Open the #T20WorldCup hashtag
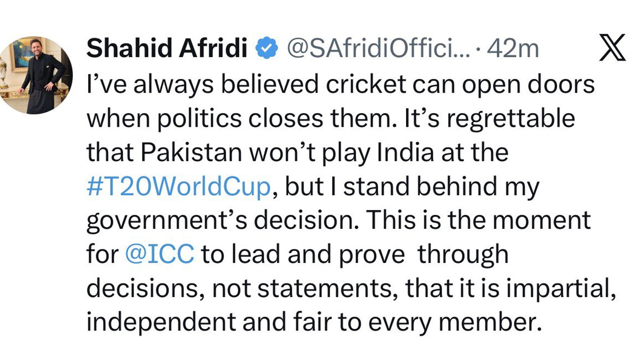 [x=179, y=187]
